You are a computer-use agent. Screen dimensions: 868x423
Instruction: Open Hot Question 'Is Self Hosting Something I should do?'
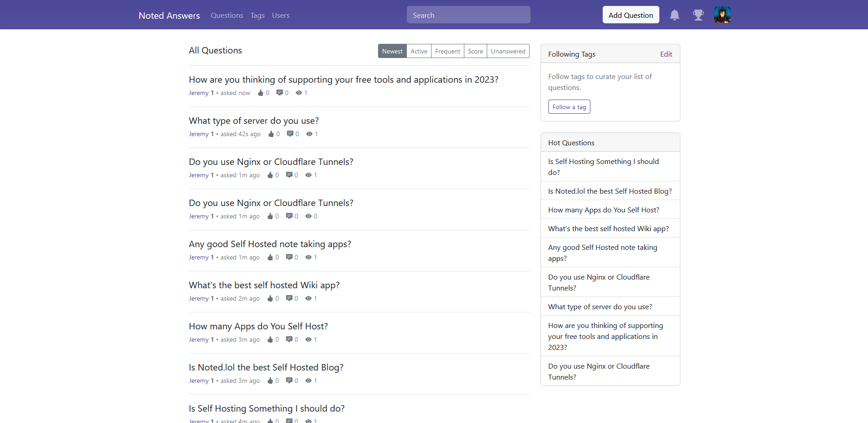610,167
